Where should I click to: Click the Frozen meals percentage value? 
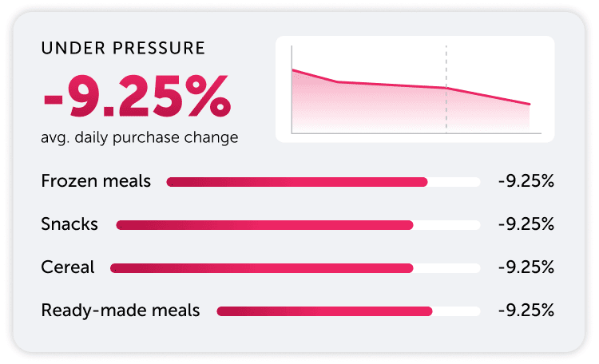526,181
